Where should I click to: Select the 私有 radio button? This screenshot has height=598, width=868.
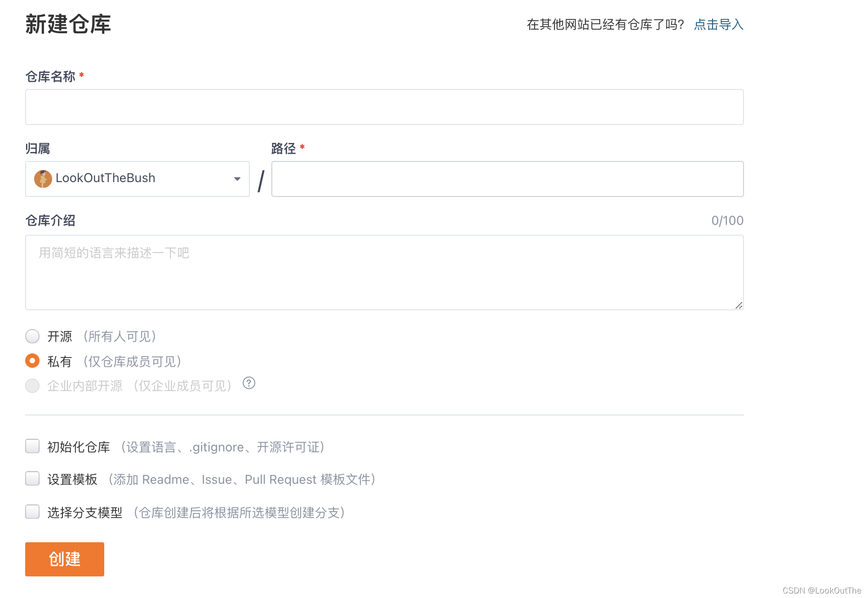point(32,361)
